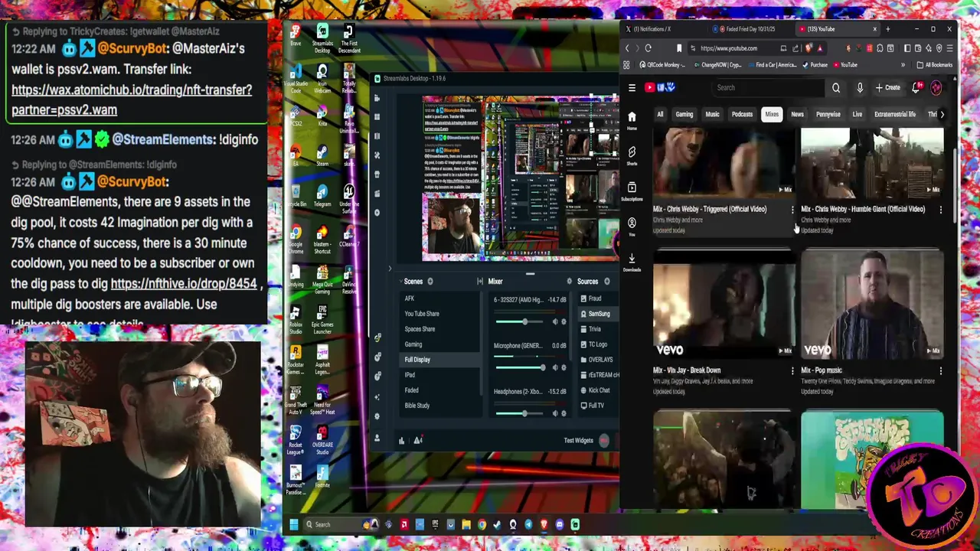This screenshot has height=551, width=980.
Task: Open YouTube Shorts in the sidebar
Action: (x=632, y=155)
